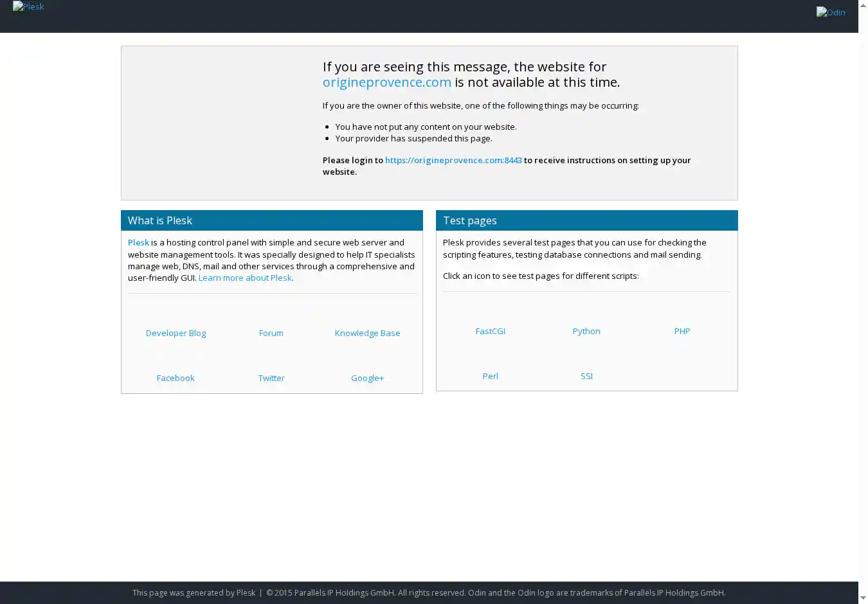The width and height of the screenshot is (868, 604).
Task: Open the Google+ link
Action: [367, 378]
